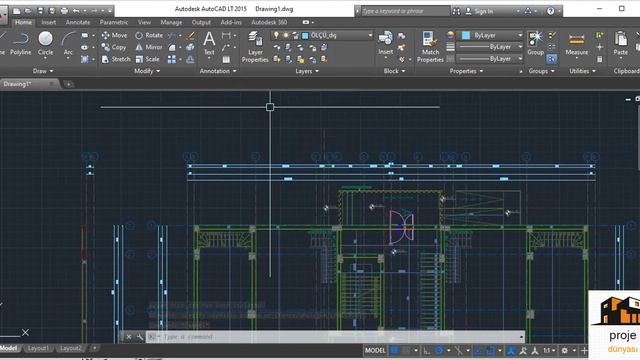Open annotation scale 1:1 dropdown
Image resolution: width=640 pixels, height=360 pixels.
[549, 350]
